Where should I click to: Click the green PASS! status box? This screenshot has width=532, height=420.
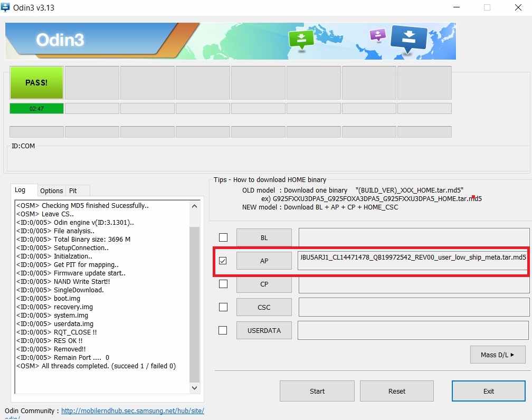click(36, 82)
